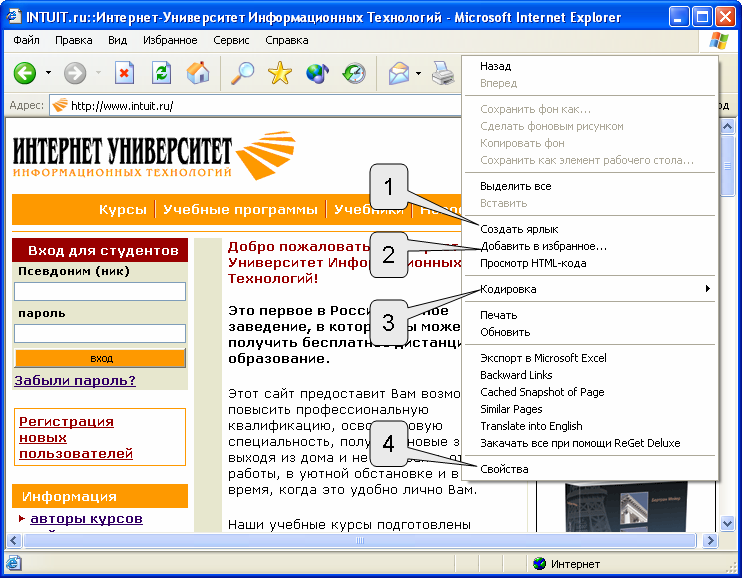Viewport: 742px width, 578px height.
Task: Click the book cover thumbnail image
Action: point(626,507)
